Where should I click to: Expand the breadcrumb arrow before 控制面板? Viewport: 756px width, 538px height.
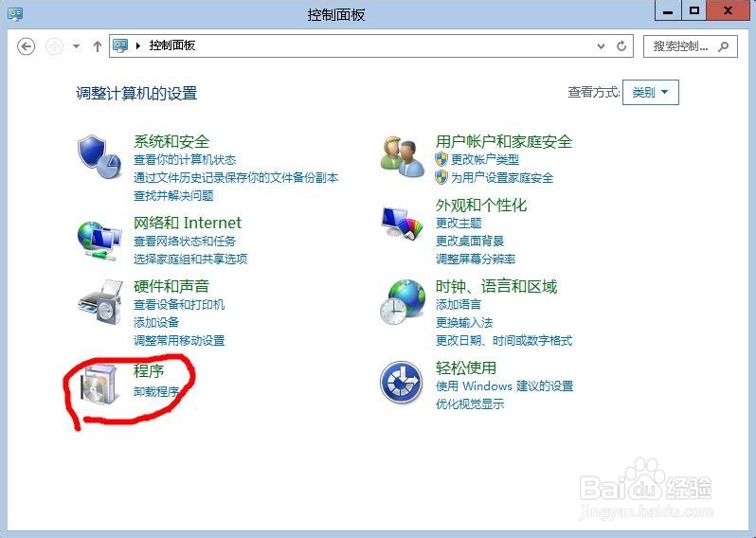pyautogui.click(x=138, y=45)
